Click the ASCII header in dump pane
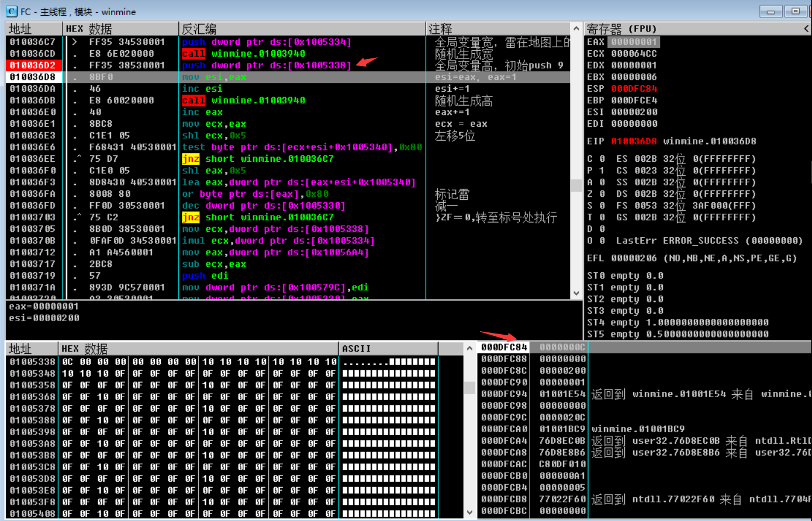Screen dimensions: 812x521 tap(388, 349)
